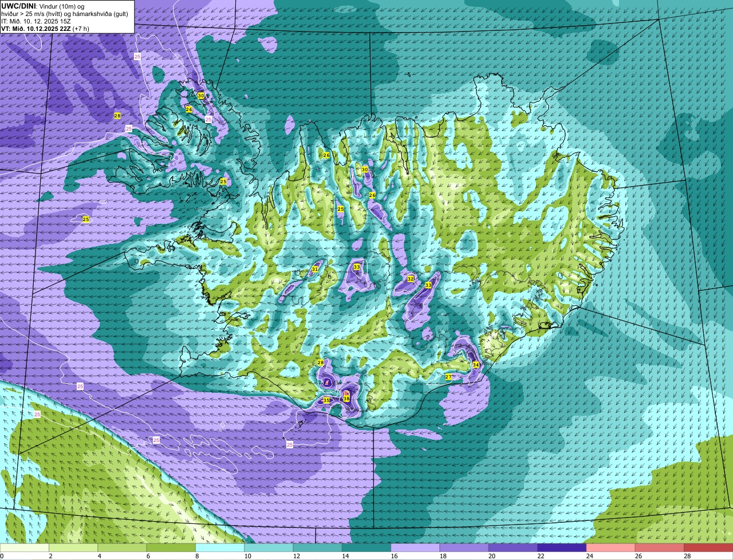Pick the turquoise 10–12 m/s legend swatch
The image size is (733, 560).
(x=269, y=547)
